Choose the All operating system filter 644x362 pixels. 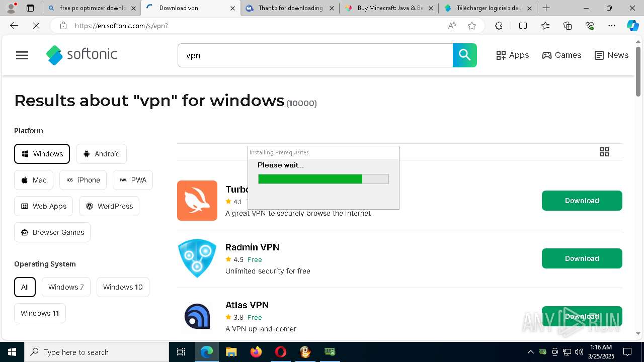point(25,287)
